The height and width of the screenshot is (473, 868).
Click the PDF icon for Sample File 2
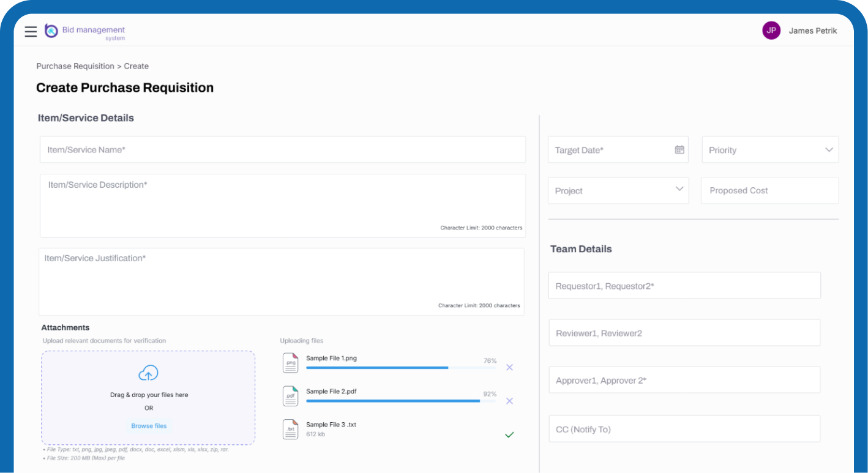pyautogui.click(x=290, y=396)
